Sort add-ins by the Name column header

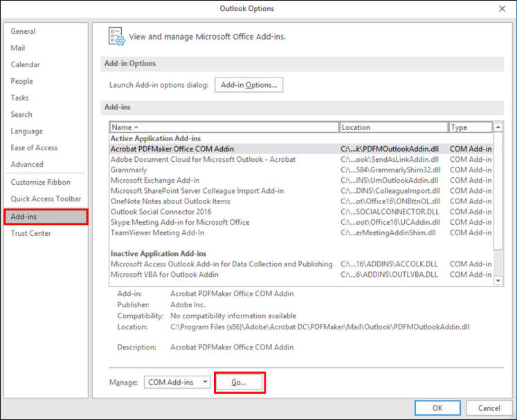coord(224,127)
